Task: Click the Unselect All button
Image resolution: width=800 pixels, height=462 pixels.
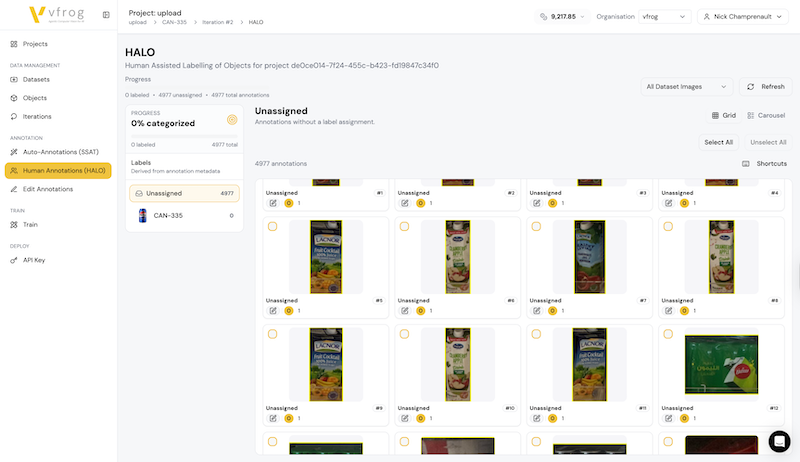Action: [x=768, y=142]
